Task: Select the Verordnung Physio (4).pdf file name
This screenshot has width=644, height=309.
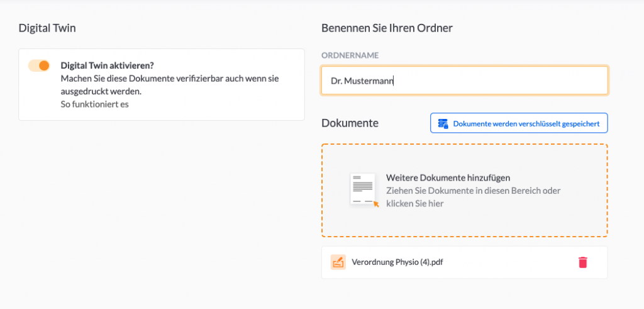Action: click(x=397, y=262)
